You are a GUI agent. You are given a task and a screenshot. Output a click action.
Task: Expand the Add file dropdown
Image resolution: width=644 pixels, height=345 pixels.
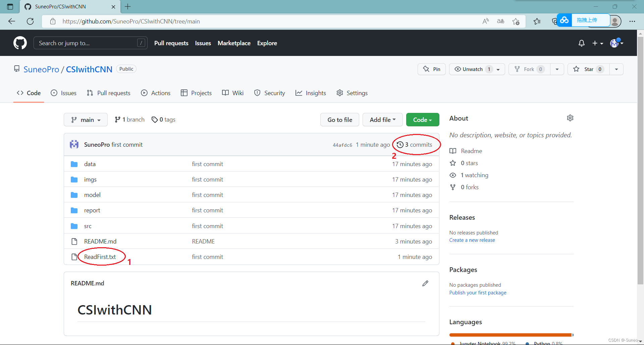[382, 120]
